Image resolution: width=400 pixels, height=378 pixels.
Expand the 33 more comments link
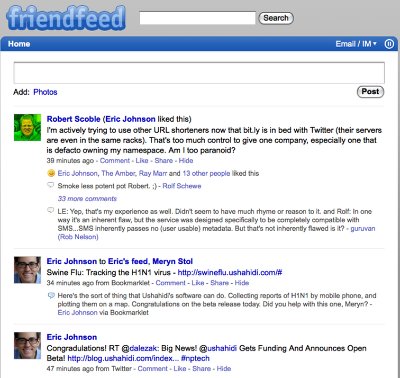(x=87, y=199)
